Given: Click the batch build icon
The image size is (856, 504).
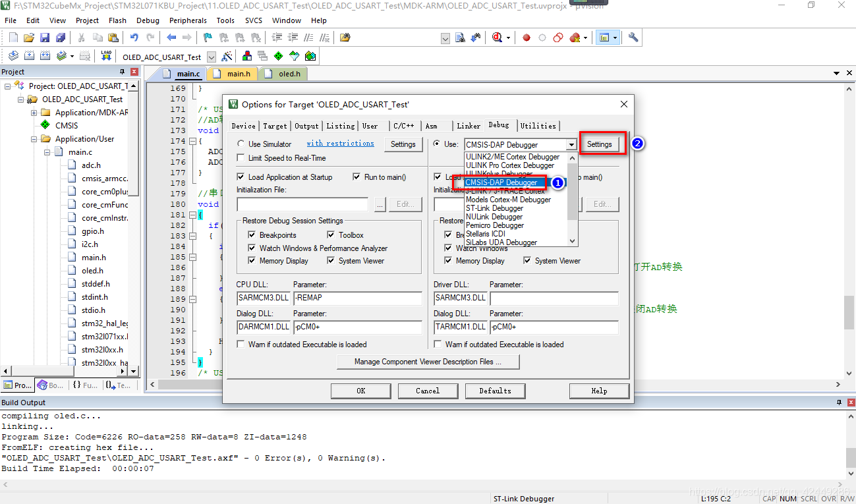Looking at the screenshot, I should [61, 56].
